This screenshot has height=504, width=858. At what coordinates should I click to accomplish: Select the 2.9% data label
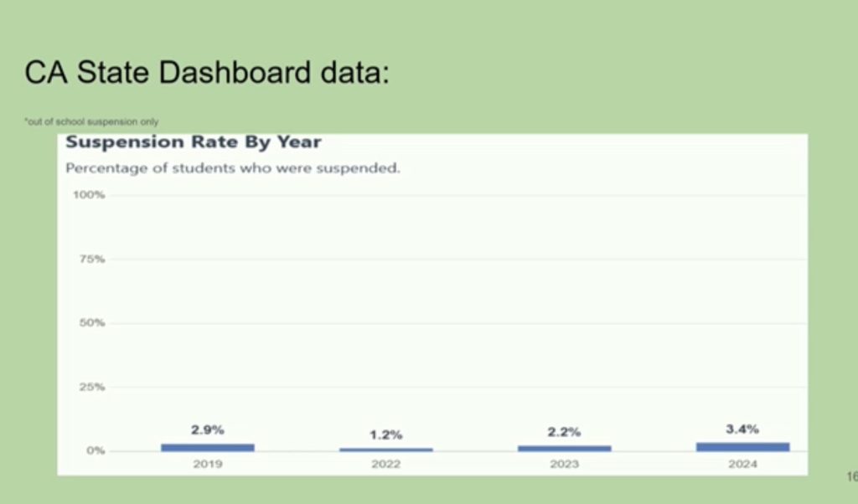[208, 430]
